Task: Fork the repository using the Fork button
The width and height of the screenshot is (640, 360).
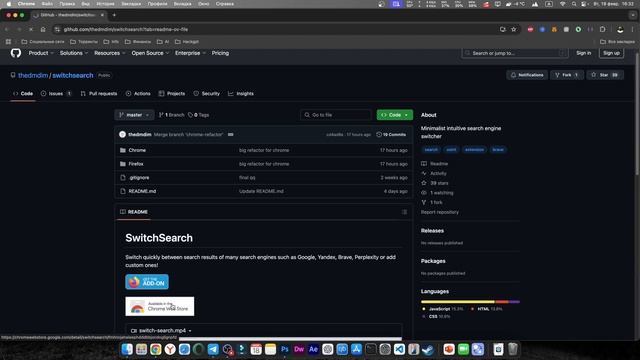Action: coord(567,75)
